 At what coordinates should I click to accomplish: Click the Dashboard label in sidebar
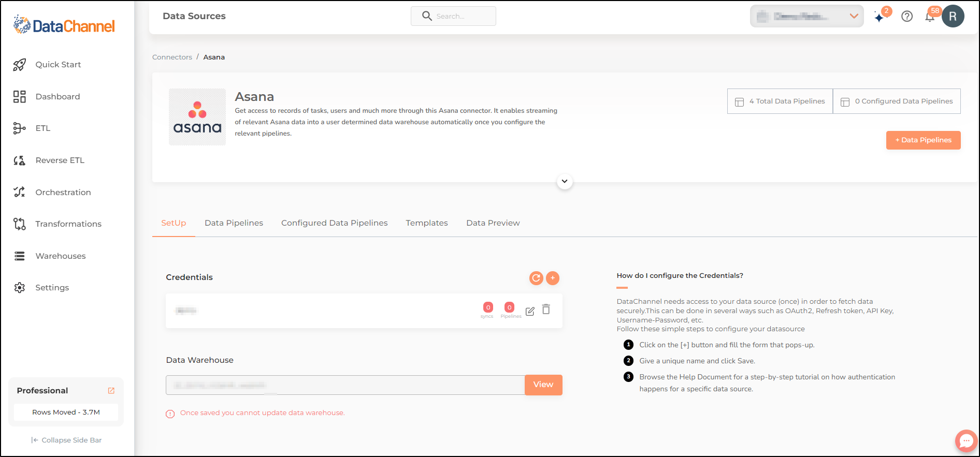coord(57,97)
